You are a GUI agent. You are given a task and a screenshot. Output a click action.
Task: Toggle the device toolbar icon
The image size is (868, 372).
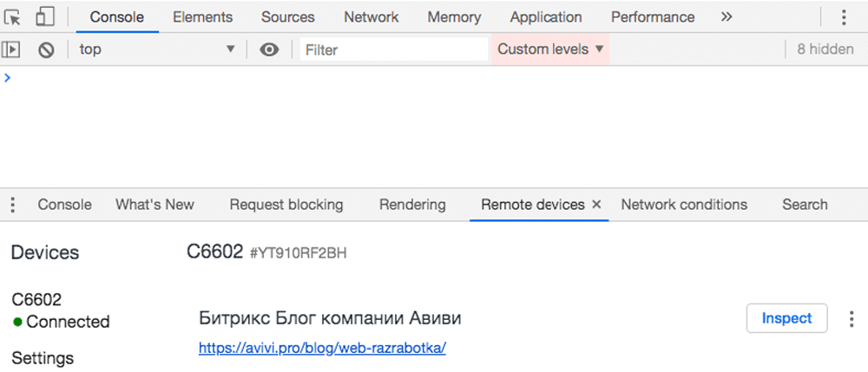[x=44, y=16]
